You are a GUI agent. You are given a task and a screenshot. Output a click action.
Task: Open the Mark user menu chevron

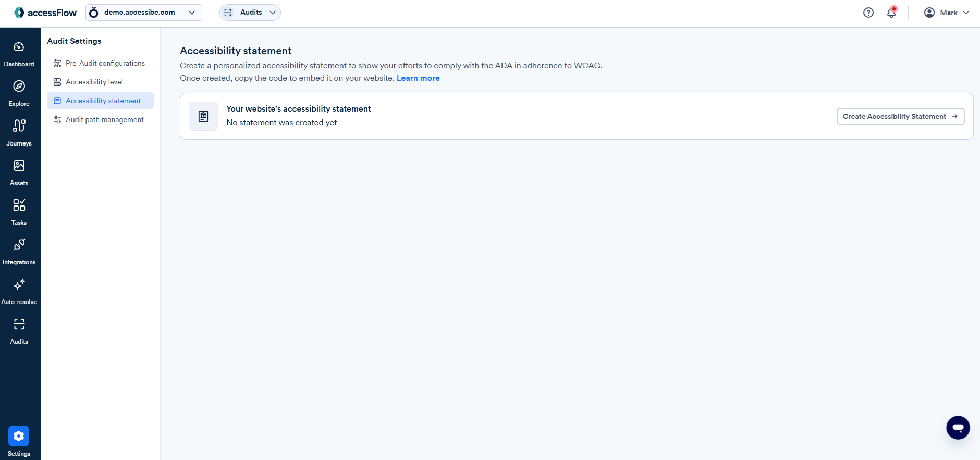[966, 13]
